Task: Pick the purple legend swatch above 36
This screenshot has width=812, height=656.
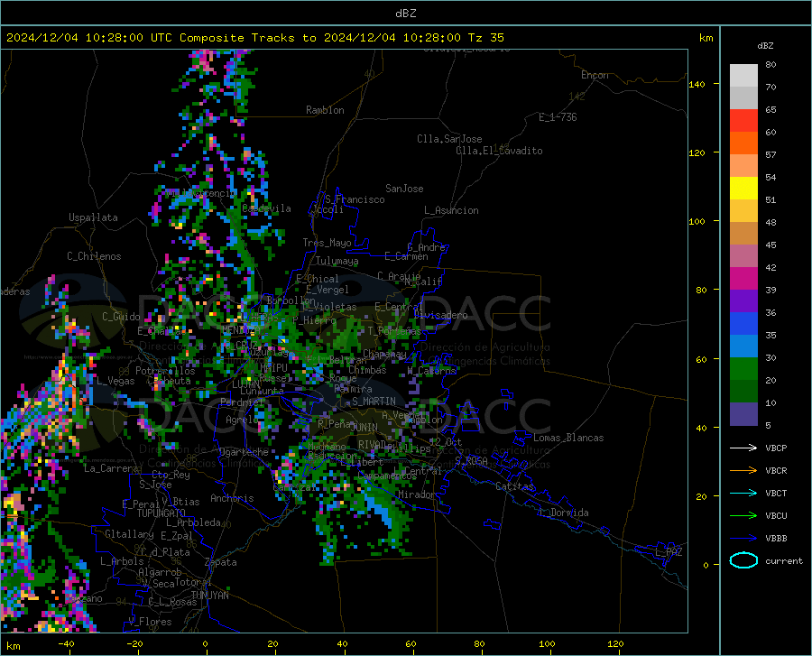Action: [x=743, y=301]
